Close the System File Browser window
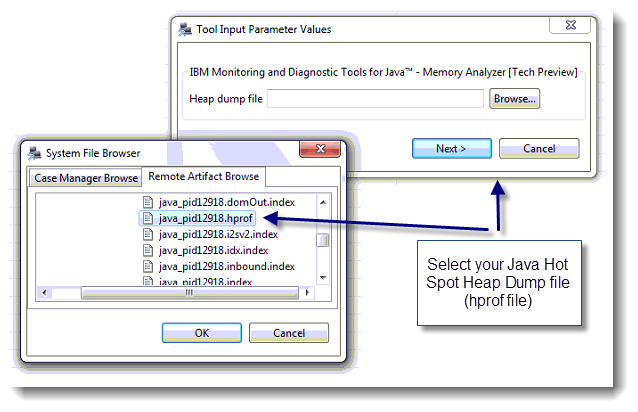Image resolution: width=638 pixels, height=412 pixels. point(320,149)
